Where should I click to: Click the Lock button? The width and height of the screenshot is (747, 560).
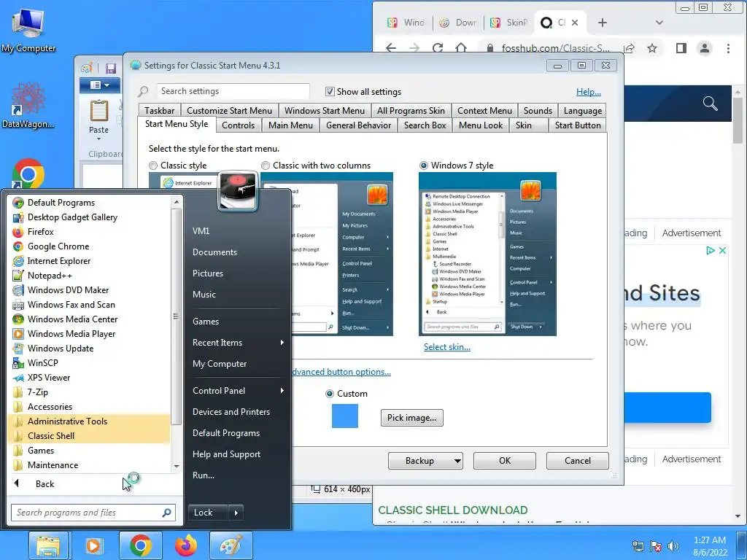point(208,513)
